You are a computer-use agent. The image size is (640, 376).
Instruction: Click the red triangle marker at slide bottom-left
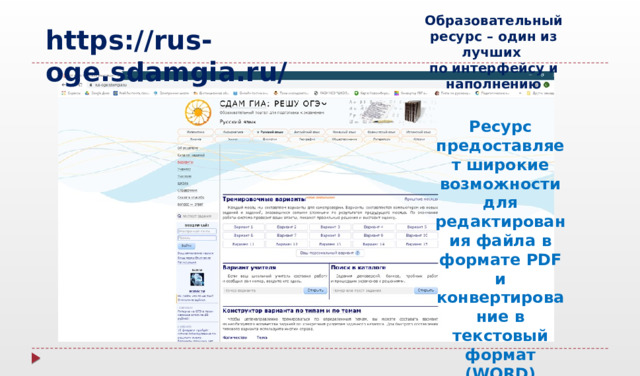tap(36, 358)
